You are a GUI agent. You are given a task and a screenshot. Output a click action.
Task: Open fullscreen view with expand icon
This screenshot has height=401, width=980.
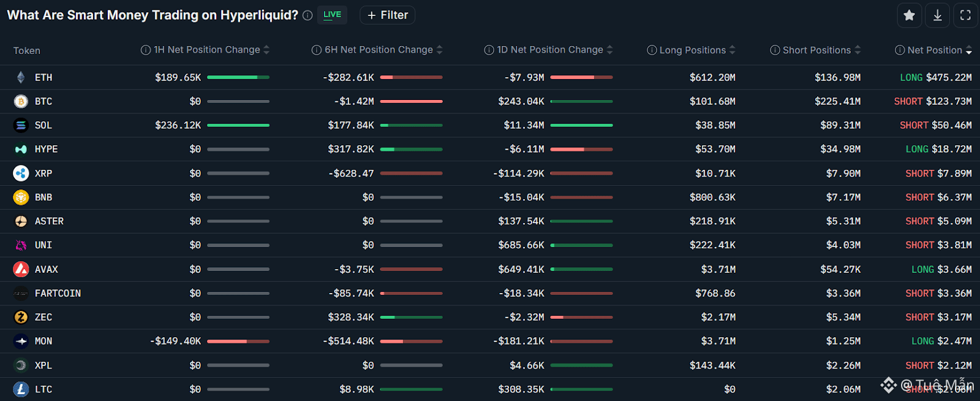[965, 15]
